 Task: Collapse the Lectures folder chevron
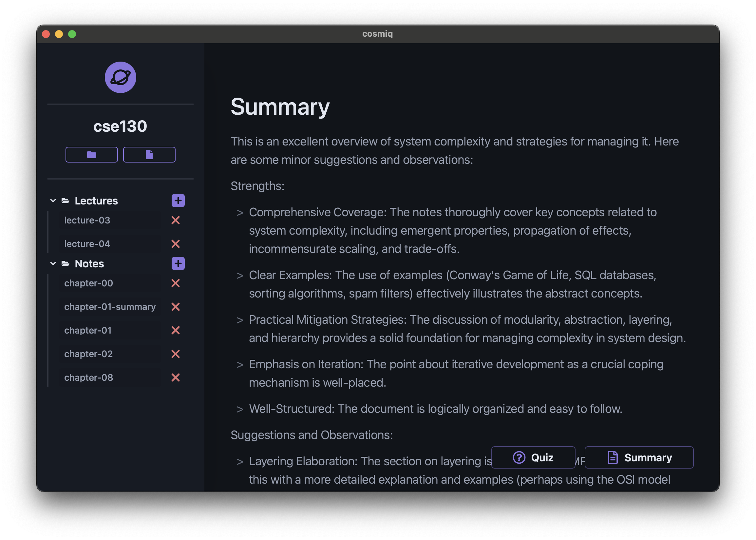53,201
